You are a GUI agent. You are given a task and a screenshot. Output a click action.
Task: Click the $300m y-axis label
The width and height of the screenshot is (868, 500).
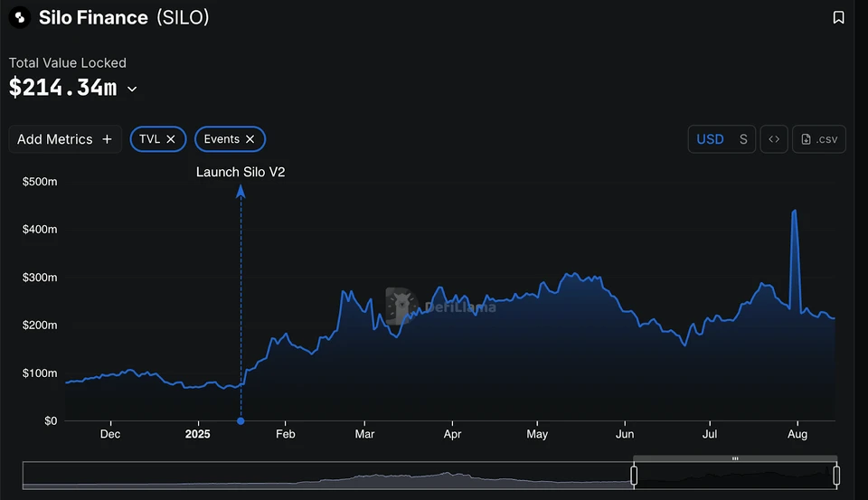(39, 278)
